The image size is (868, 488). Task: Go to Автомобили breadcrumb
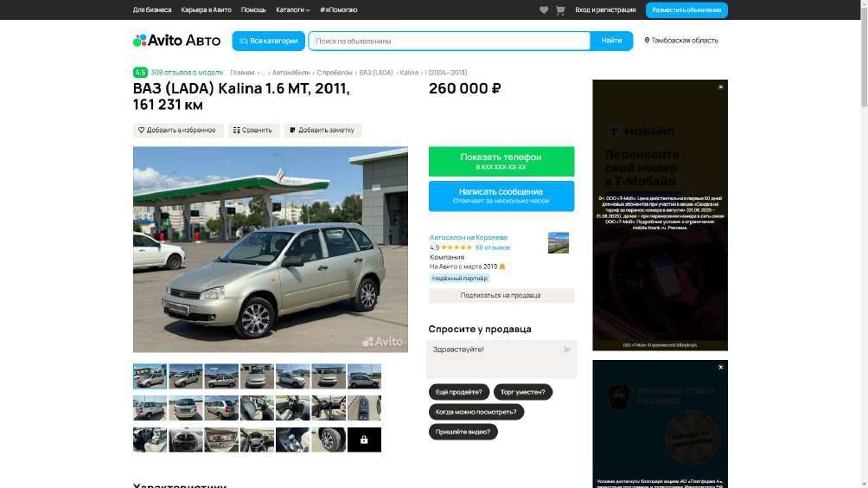point(290,73)
